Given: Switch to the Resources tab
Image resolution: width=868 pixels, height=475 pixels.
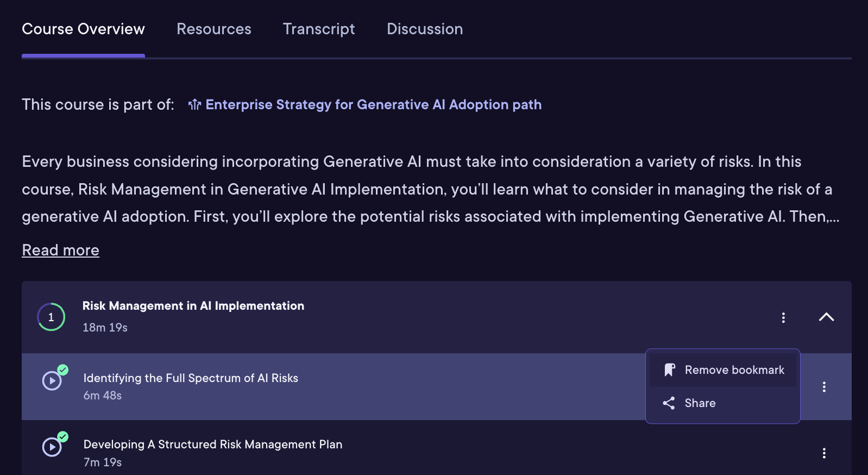Looking at the screenshot, I should [x=213, y=29].
